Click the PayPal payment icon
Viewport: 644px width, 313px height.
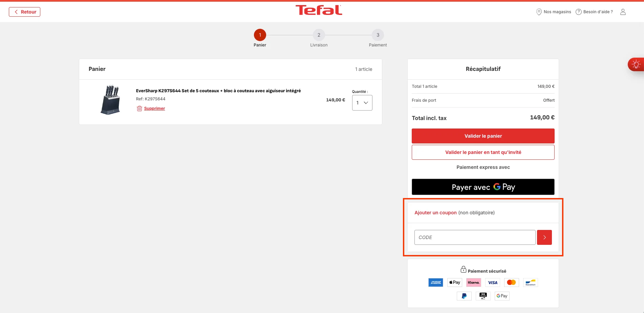tap(464, 296)
